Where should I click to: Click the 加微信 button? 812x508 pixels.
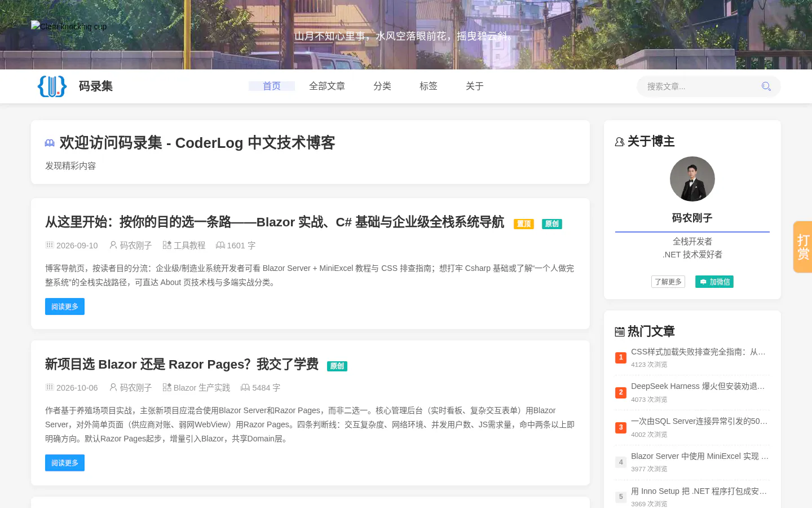(x=714, y=282)
